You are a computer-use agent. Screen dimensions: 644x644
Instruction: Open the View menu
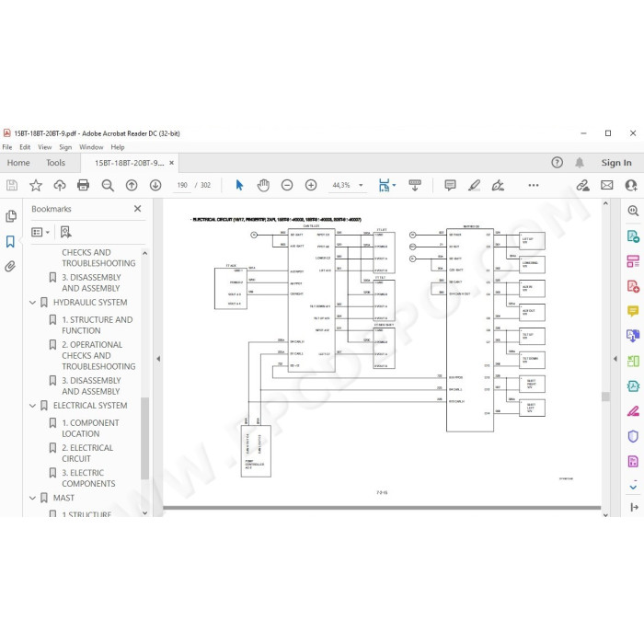(45, 147)
